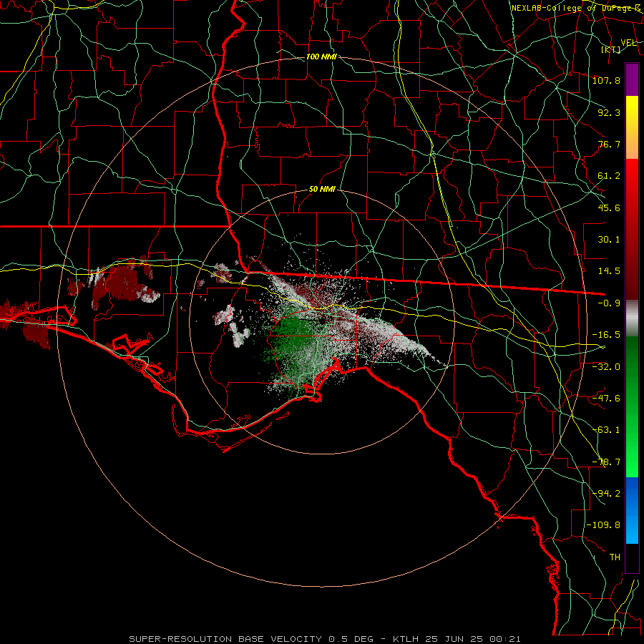Select the -109.8 value on velocity scale
The height and width of the screenshot is (644, 644).
(603, 525)
